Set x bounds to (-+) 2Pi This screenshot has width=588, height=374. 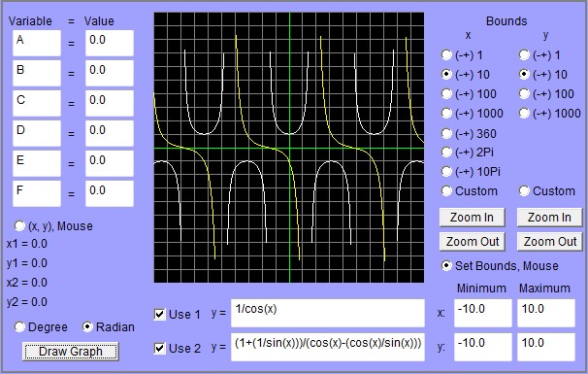(x=446, y=153)
